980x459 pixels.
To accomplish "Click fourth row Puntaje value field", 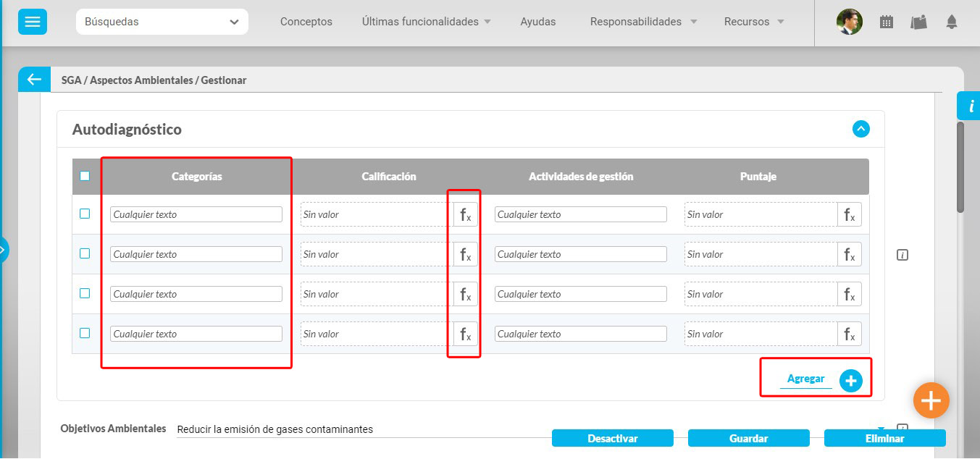I will 761,334.
